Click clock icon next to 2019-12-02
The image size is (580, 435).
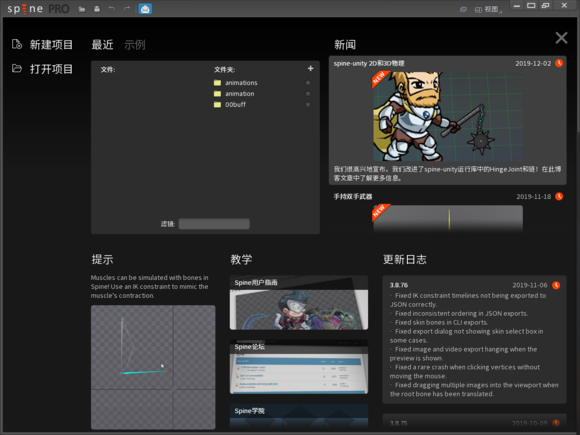point(559,63)
